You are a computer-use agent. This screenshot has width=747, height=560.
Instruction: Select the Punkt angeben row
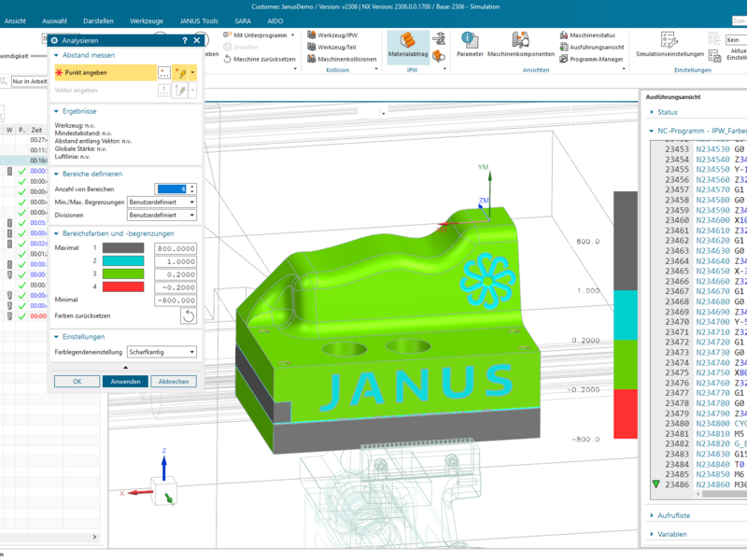pos(106,73)
